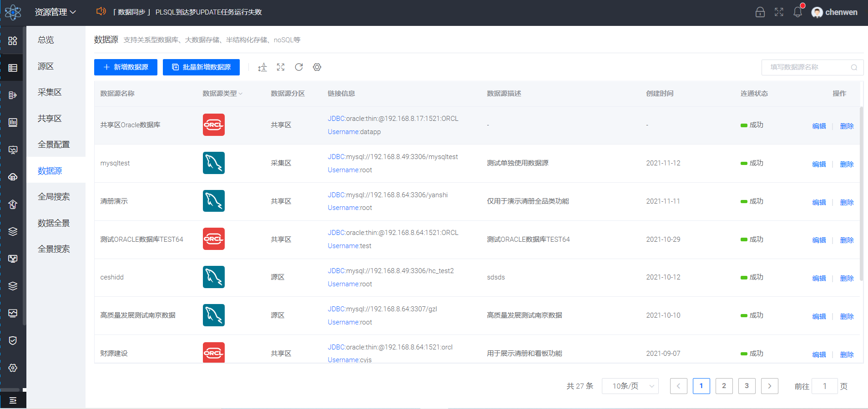Go to page 2
The height and width of the screenshot is (409, 868).
click(x=724, y=386)
